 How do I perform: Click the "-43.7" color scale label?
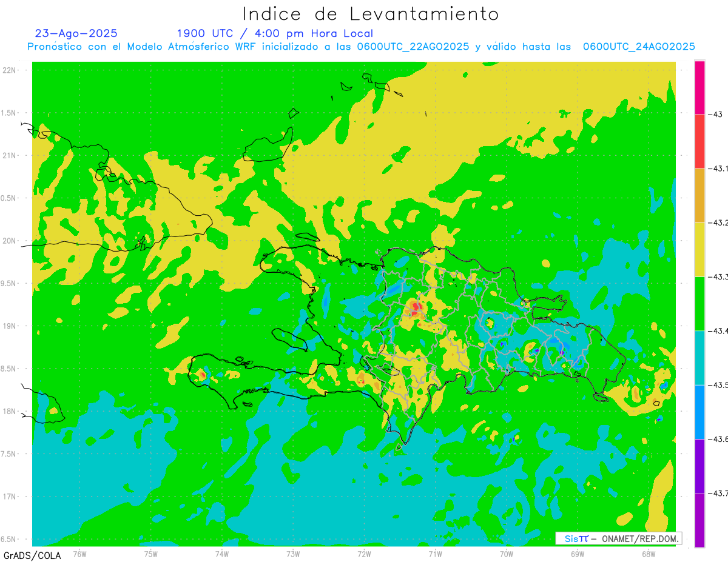pyautogui.click(x=718, y=493)
